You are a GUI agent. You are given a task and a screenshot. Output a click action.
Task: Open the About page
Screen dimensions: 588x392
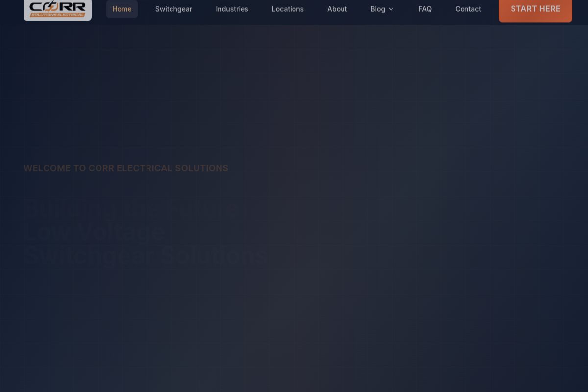click(x=337, y=9)
